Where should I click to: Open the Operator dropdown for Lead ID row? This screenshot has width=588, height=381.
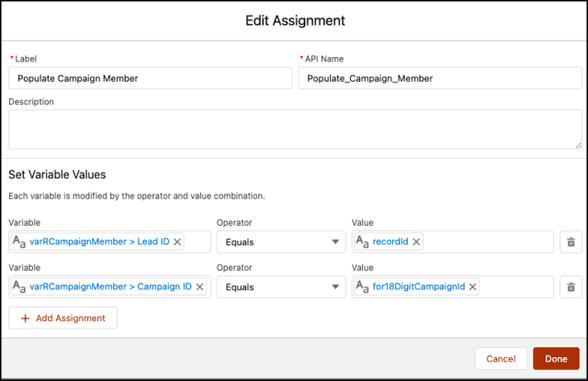281,242
